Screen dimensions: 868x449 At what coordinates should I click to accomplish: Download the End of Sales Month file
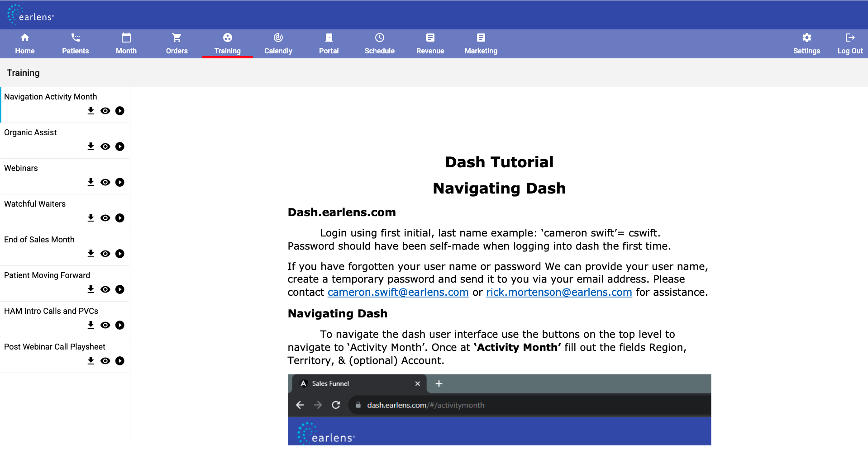tap(91, 254)
